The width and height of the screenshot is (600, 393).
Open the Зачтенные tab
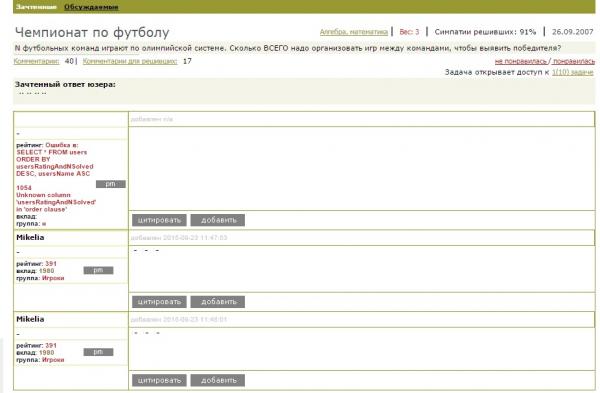(36, 7)
